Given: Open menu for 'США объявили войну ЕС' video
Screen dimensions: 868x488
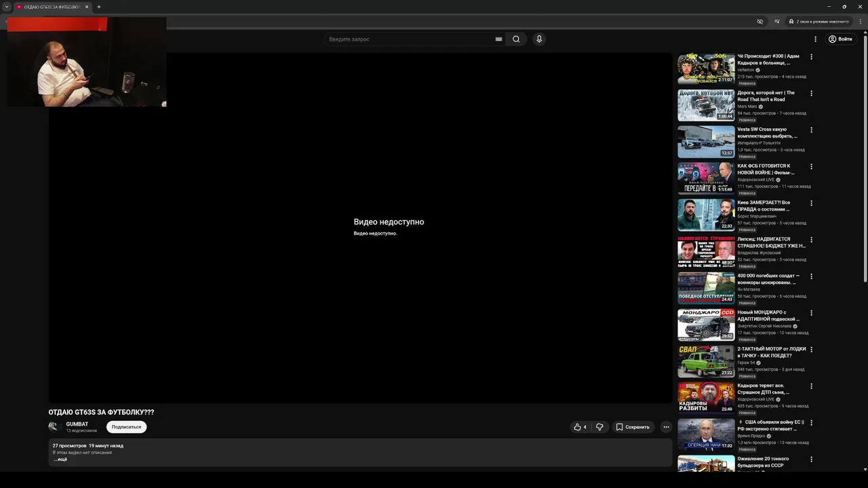Looking at the screenshot, I should pos(811,423).
